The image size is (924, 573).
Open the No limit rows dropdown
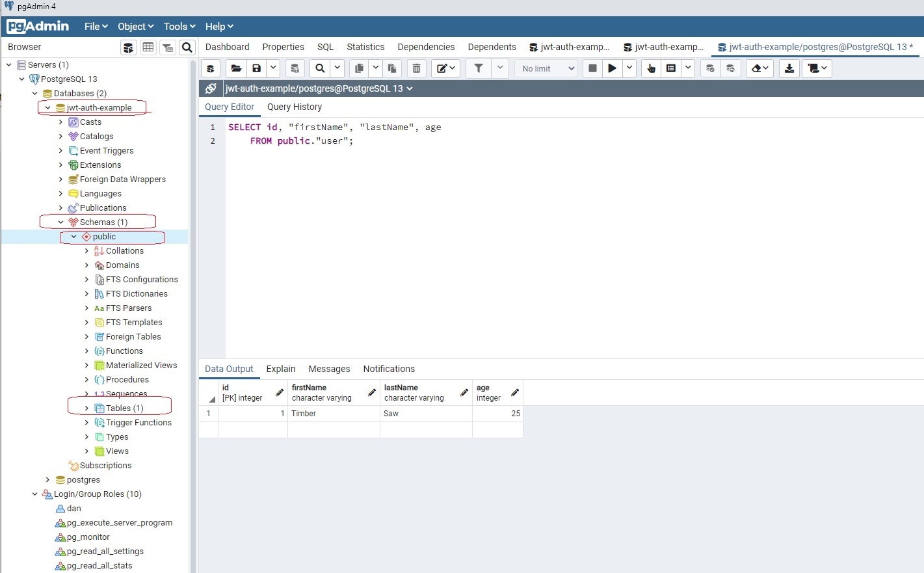[546, 68]
